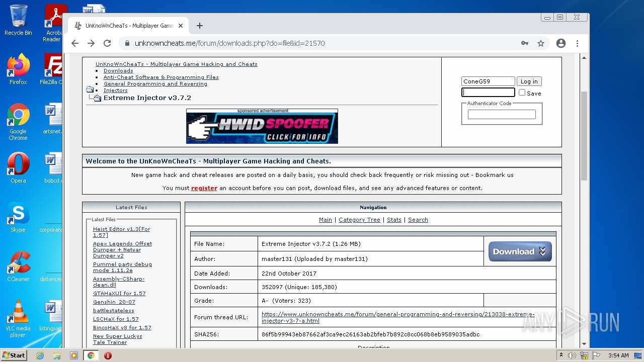Image resolution: width=644 pixels, height=362 pixels.
Task: Open UnKnoWnCheaTs Multiplayer Game Hacking breadcrumb
Action: (x=177, y=64)
